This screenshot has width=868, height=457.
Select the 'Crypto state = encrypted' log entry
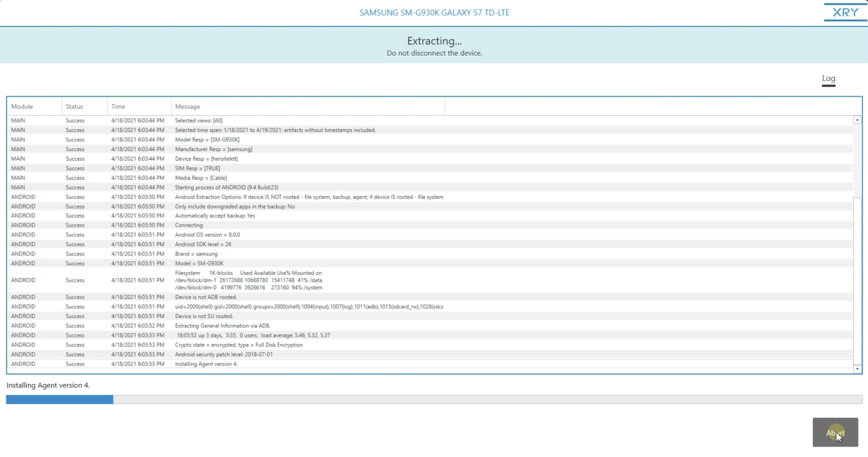pyautogui.click(x=239, y=345)
